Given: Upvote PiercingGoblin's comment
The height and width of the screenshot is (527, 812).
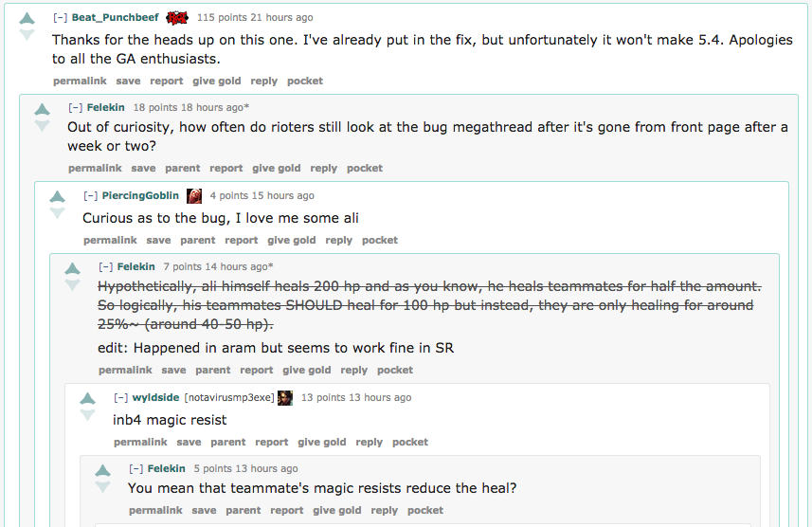Looking at the screenshot, I should [57, 197].
